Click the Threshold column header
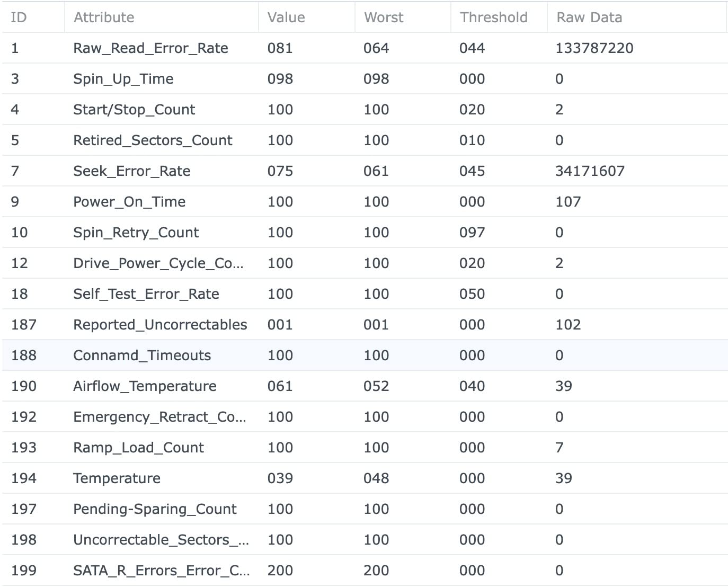Image resolution: width=728 pixels, height=587 pixels. (499, 17)
